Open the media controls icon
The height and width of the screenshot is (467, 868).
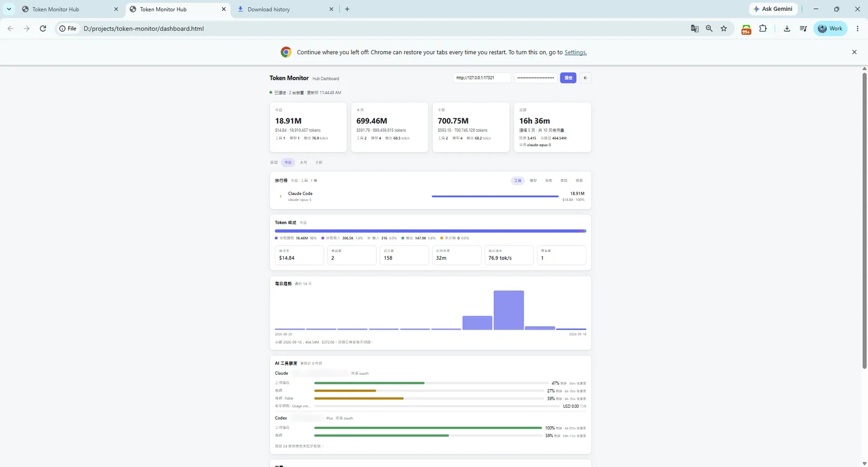(x=803, y=29)
